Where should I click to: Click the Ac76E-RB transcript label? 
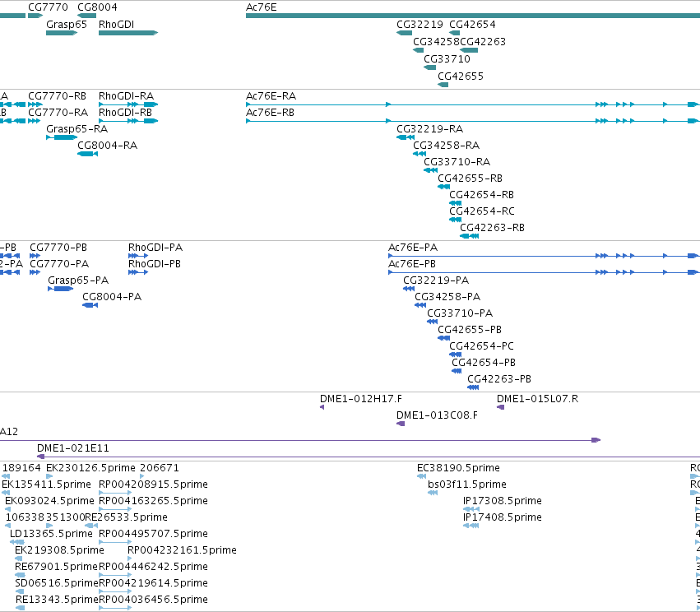point(270,112)
